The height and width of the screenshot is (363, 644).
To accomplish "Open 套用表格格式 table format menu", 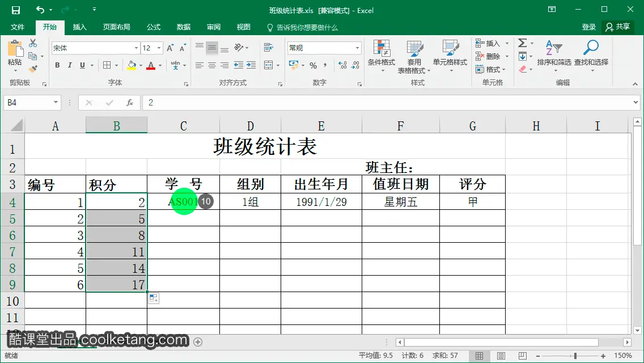I will (414, 57).
